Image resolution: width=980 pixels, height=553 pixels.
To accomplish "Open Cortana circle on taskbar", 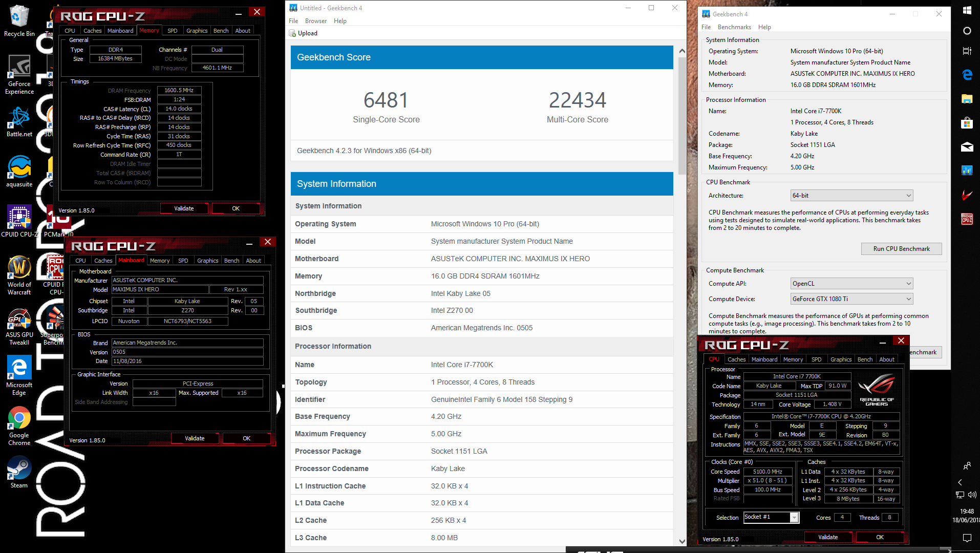I will click(x=967, y=31).
